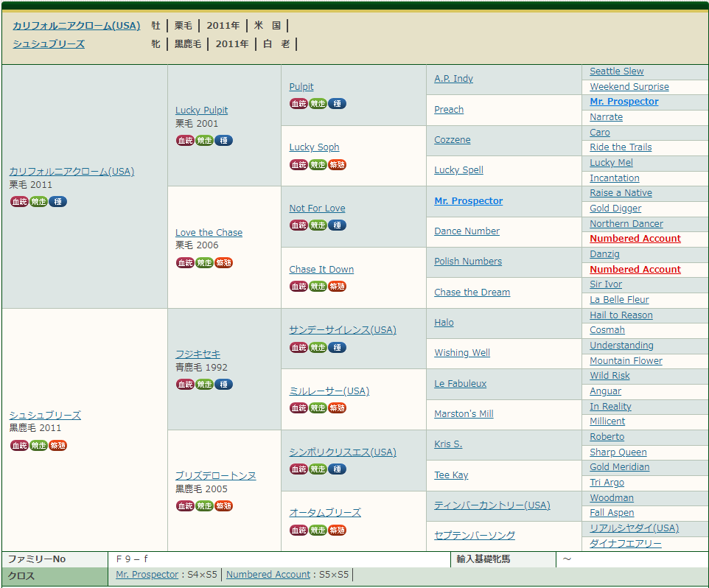The height and width of the screenshot is (588, 709).
Task: Click the 繁殖 badge under シュシュブリーズ 黒鹿毛 2011
Action: point(57,446)
